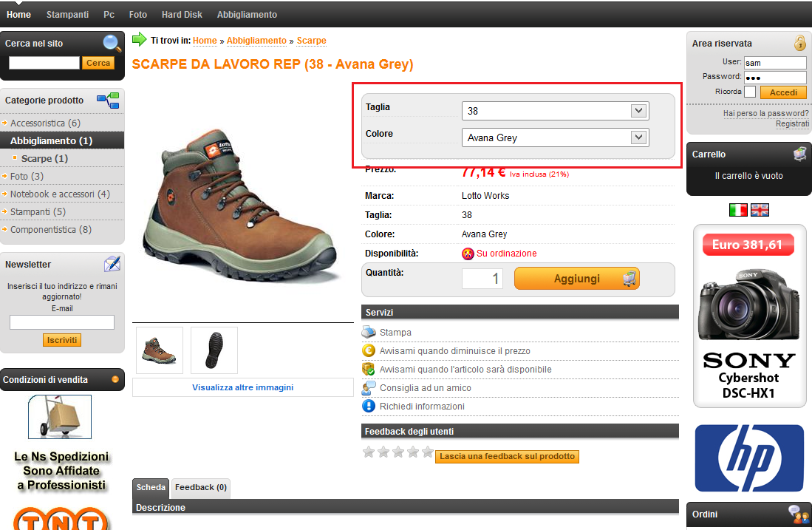Click the Su ordinazione availability icon
The width and height of the screenshot is (812, 530).
468,254
